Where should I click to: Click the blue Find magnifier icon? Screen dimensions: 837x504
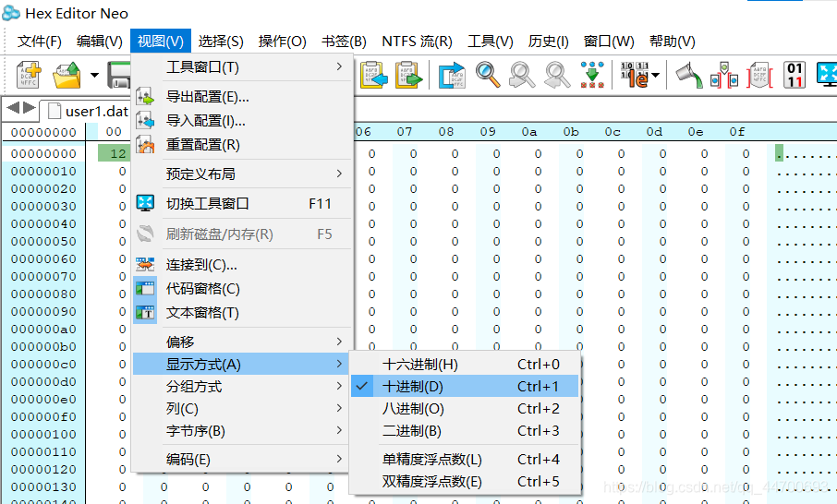pyautogui.click(x=488, y=75)
